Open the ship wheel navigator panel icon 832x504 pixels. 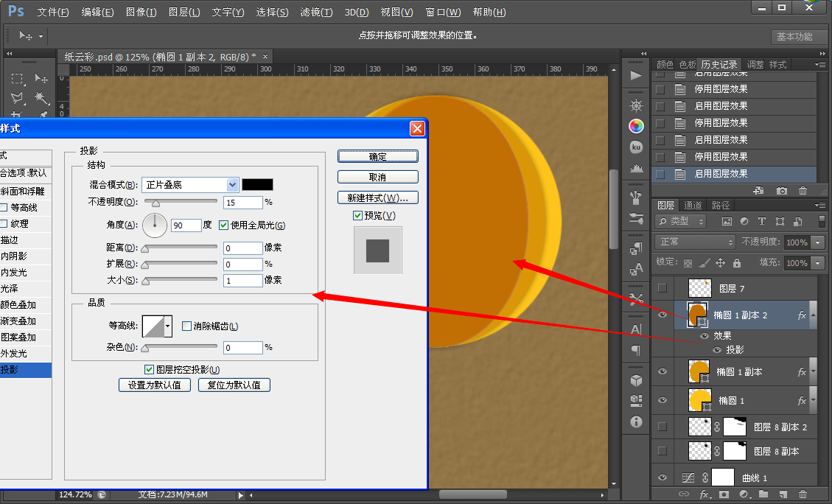pos(636,105)
